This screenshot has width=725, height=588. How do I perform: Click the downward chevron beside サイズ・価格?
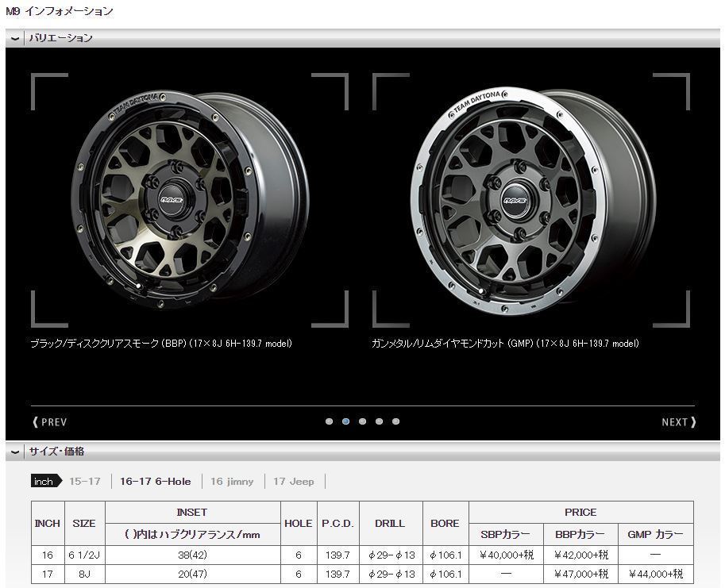[16, 451]
